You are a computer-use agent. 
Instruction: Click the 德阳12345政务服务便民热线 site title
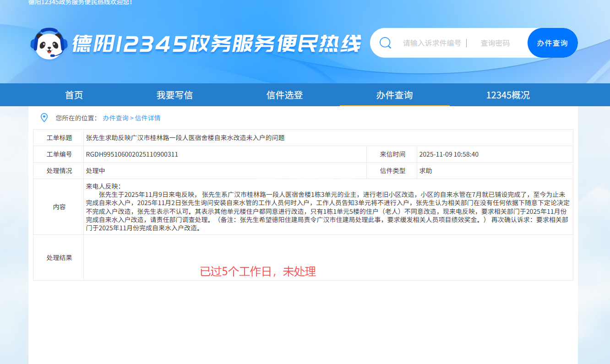tap(216, 44)
